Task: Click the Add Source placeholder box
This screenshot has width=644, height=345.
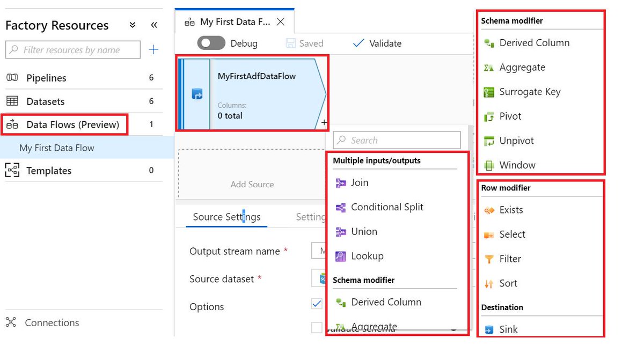Action: pyautogui.click(x=252, y=174)
